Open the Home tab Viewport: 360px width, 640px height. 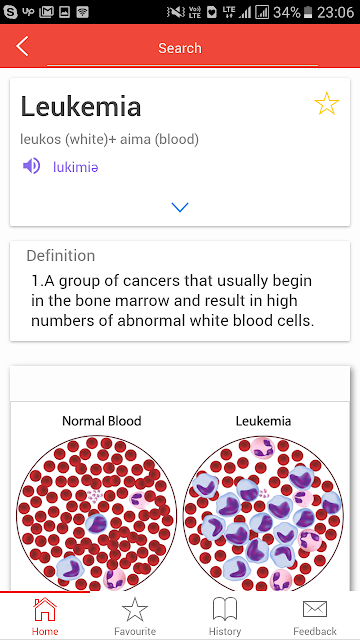[45, 616]
